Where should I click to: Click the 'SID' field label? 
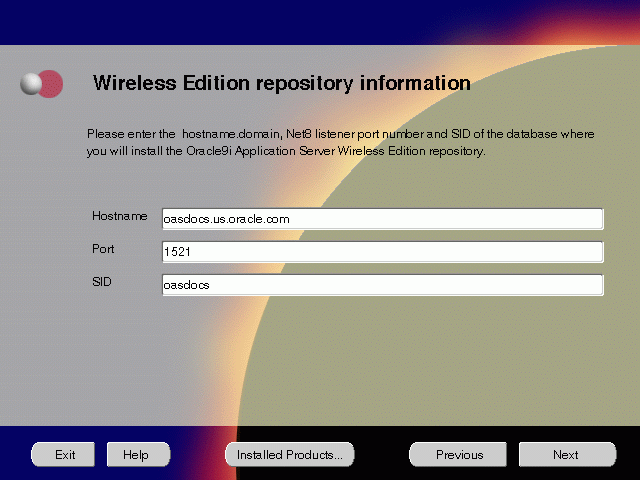pyautogui.click(x=102, y=282)
